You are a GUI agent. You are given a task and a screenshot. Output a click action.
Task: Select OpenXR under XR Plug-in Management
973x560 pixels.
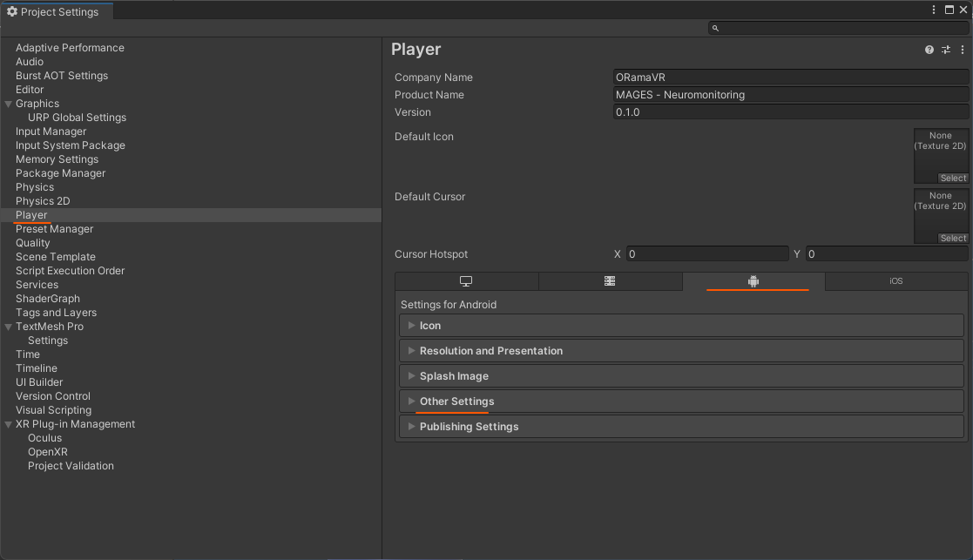47,453
